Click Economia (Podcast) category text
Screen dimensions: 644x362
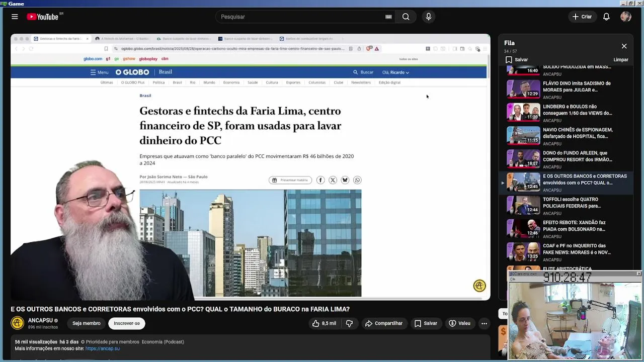[163, 342]
